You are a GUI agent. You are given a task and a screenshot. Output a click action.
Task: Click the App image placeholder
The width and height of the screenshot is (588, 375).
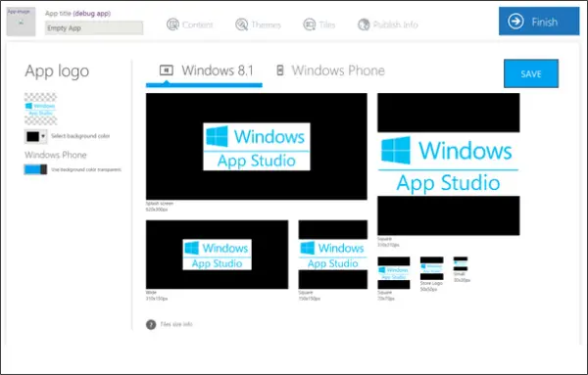click(21, 22)
